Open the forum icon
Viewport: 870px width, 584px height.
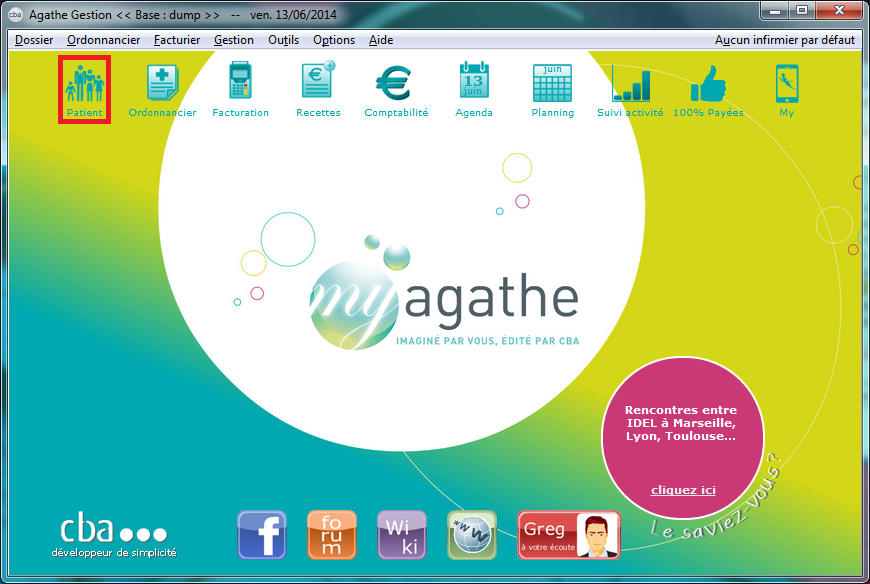332,535
